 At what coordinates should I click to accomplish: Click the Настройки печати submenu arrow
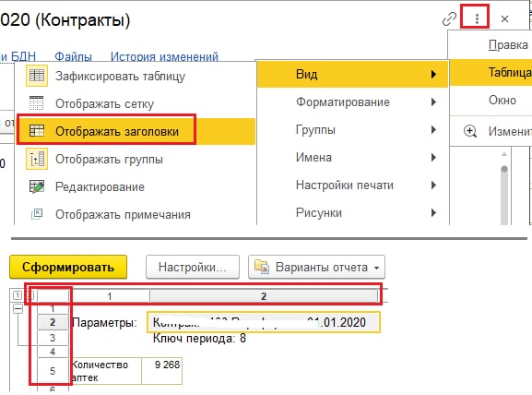pyautogui.click(x=433, y=186)
